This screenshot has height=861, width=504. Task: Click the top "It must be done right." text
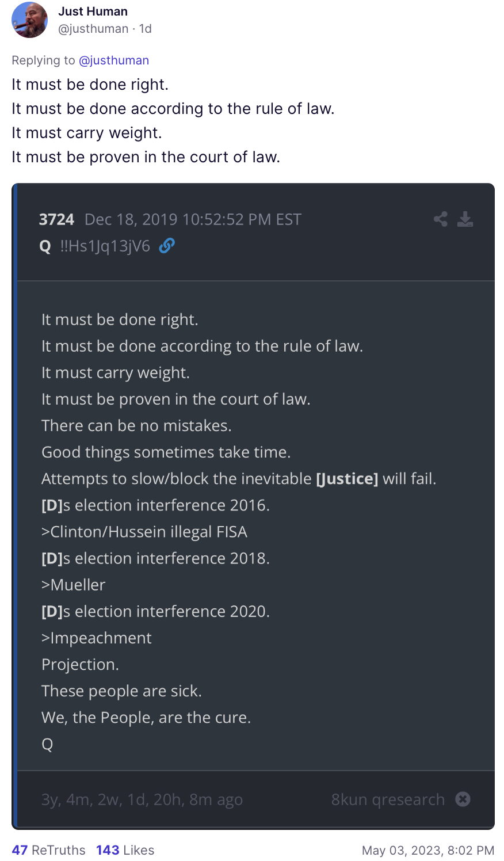tap(90, 85)
